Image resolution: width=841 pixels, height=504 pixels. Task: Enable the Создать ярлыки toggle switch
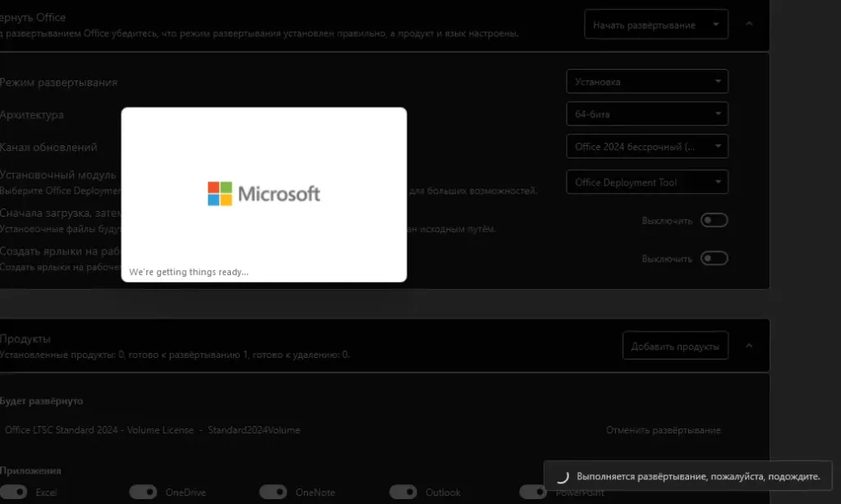(x=714, y=259)
